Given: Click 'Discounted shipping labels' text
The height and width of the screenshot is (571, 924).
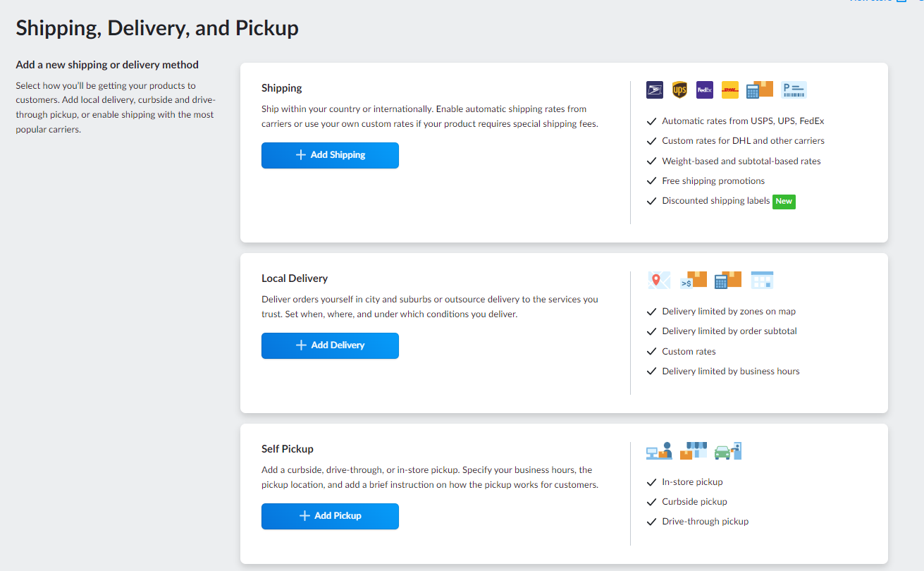Looking at the screenshot, I should 716,201.
